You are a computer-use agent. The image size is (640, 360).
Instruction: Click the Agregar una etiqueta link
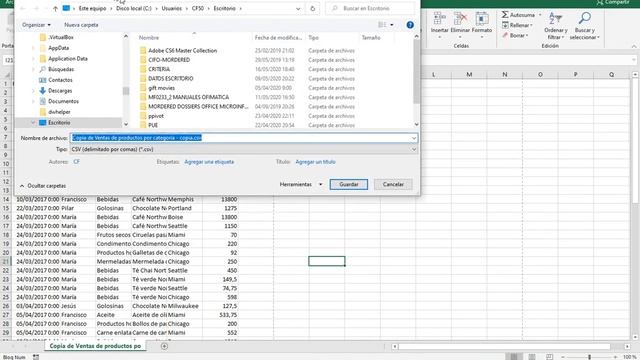209,162
